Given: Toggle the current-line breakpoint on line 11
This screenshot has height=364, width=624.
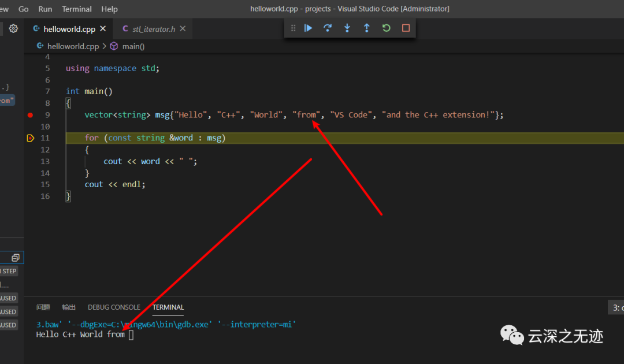Looking at the screenshot, I should point(30,138).
